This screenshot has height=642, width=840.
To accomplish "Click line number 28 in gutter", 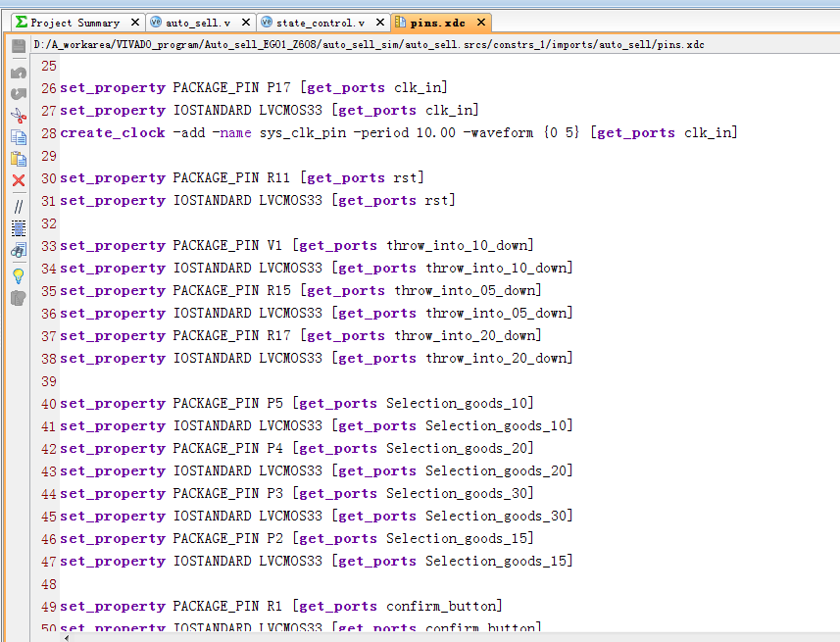I will coord(49,133).
